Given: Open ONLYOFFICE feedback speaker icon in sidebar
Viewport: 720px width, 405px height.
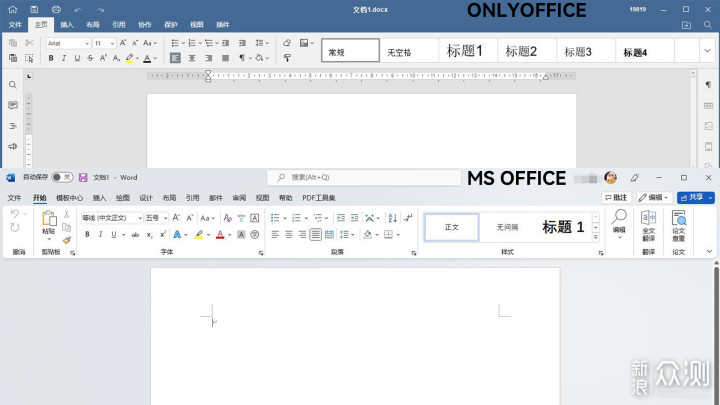Looking at the screenshot, I should [x=13, y=146].
